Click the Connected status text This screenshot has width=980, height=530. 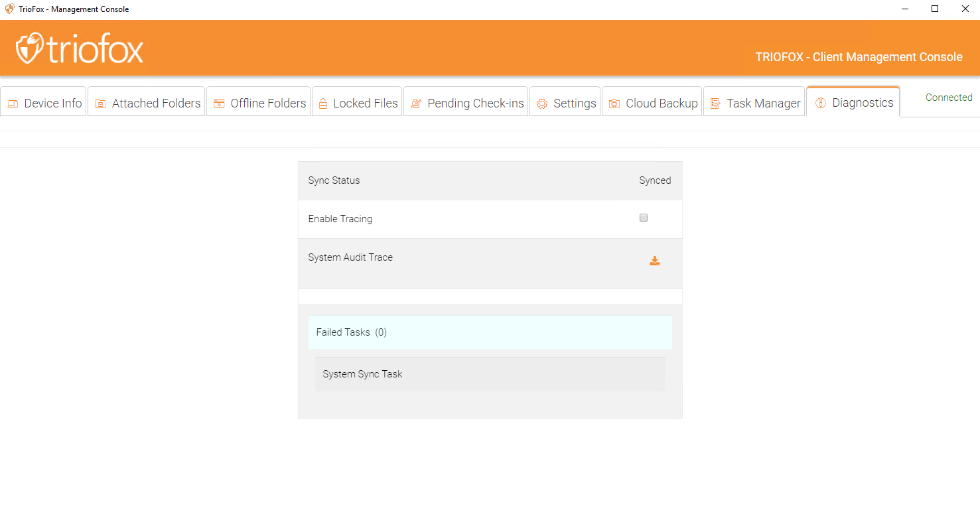[949, 98]
